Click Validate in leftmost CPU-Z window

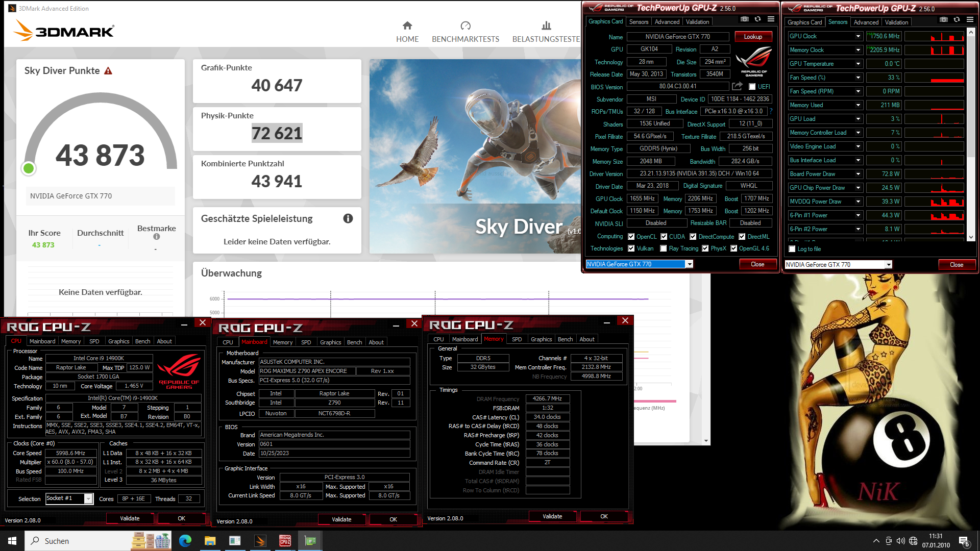coord(130,518)
